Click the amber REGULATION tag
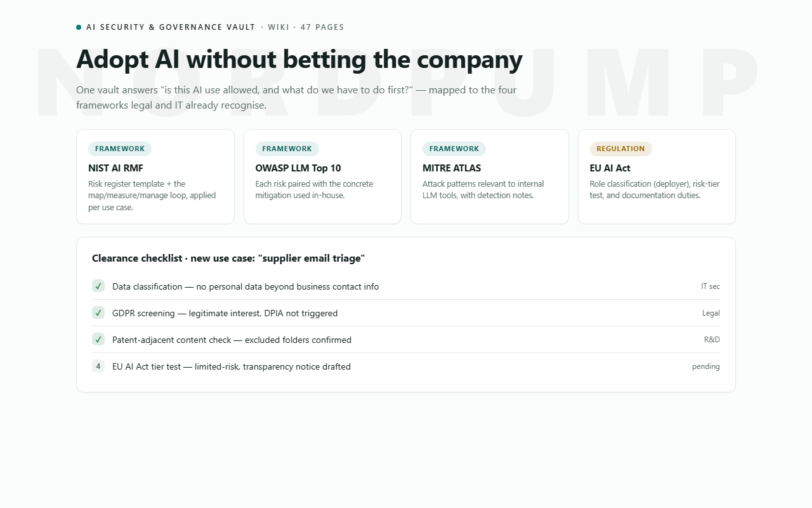The width and height of the screenshot is (812, 508). point(620,149)
